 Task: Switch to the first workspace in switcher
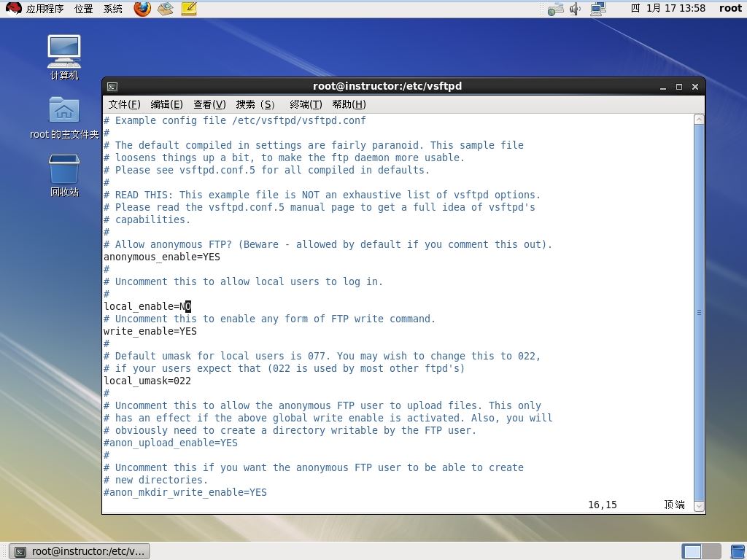(x=692, y=551)
